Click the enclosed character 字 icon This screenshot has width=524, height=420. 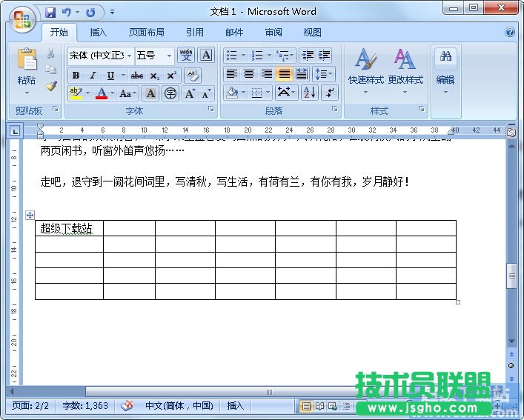[x=170, y=93]
